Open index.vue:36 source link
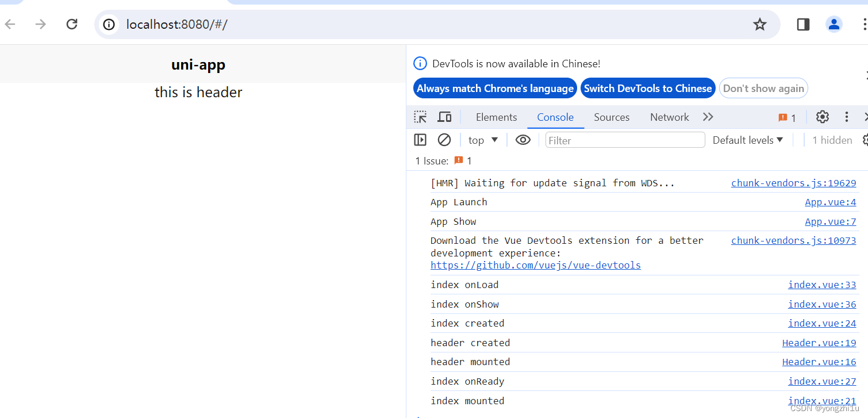The image size is (868, 418). [822, 304]
